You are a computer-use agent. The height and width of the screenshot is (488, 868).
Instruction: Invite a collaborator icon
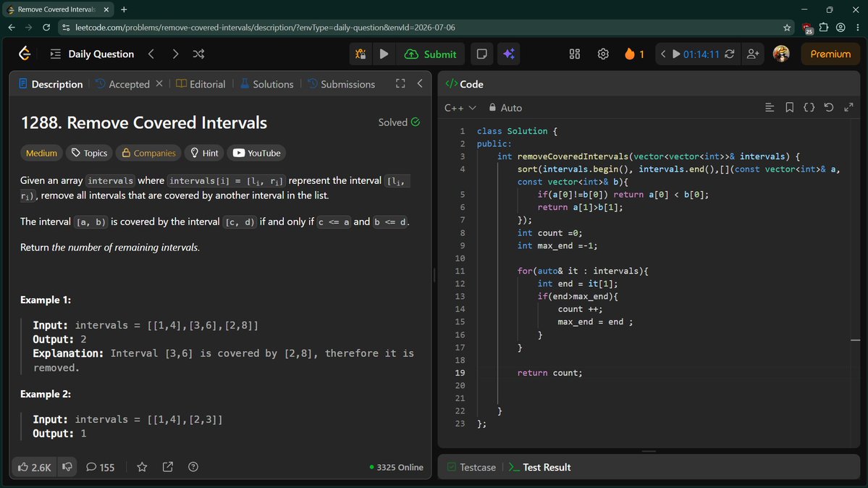click(753, 54)
